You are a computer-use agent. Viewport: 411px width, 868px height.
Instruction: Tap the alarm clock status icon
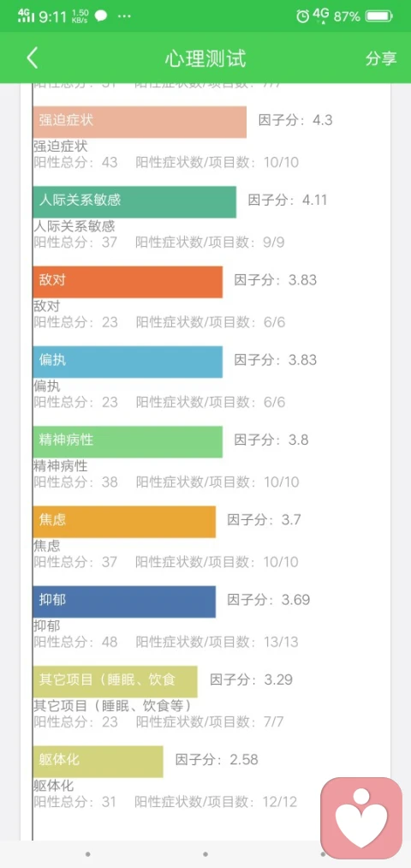pyautogui.click(x=302, y=16)
